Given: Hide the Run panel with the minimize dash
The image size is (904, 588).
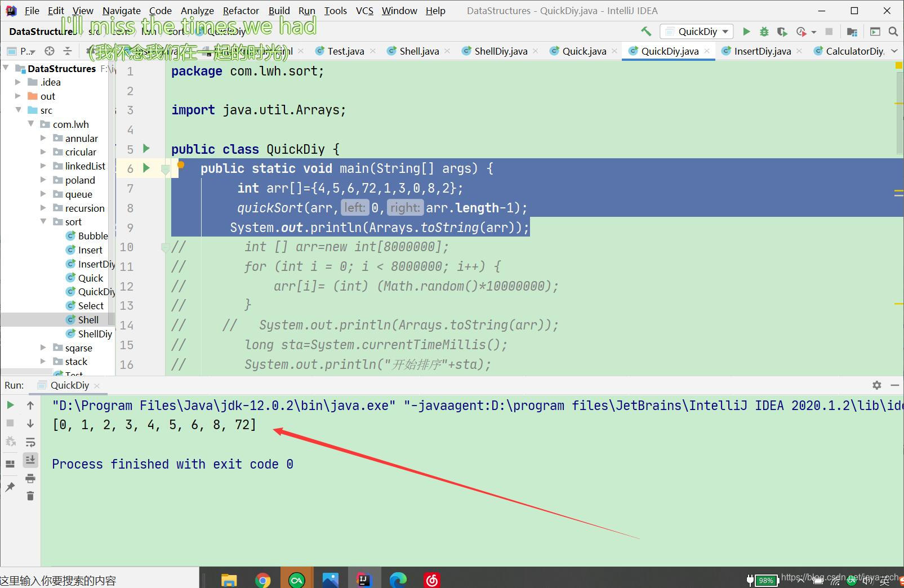Looking at the screenshot, I should click(894, 385).
